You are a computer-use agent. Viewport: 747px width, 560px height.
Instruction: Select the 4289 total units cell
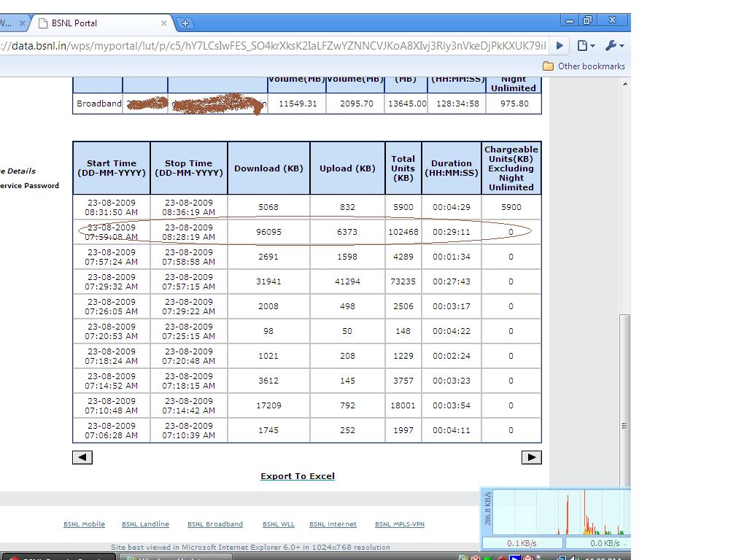pyautogui.click(x=403, y=257)
